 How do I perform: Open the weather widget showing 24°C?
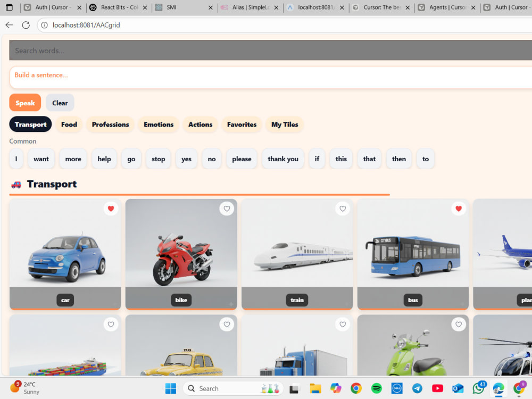point(24,388)
